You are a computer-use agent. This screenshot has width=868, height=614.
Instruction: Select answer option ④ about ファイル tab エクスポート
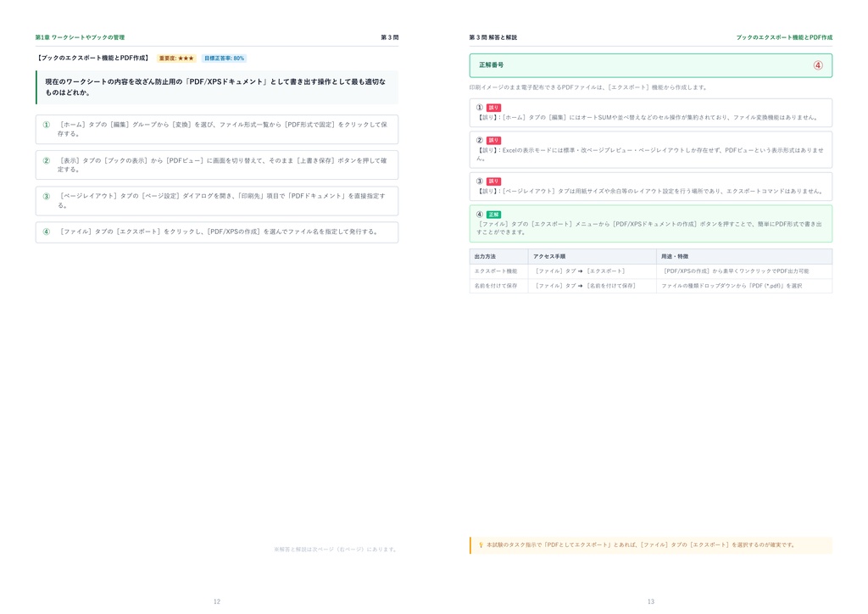217,232
